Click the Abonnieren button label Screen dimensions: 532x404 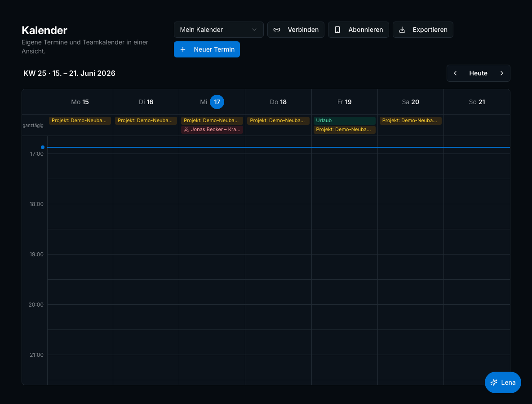point(365,30)
